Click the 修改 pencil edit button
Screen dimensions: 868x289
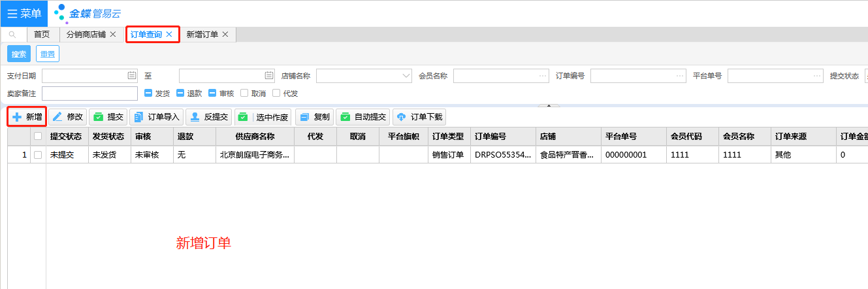(68, 117)
